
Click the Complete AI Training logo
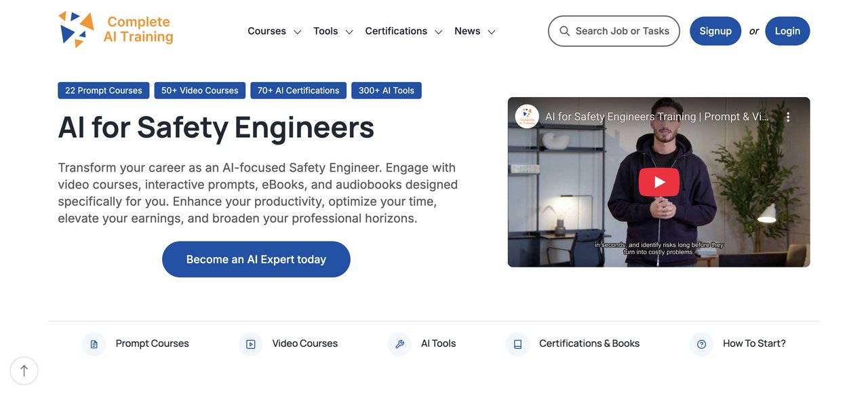tap(115, 30)
